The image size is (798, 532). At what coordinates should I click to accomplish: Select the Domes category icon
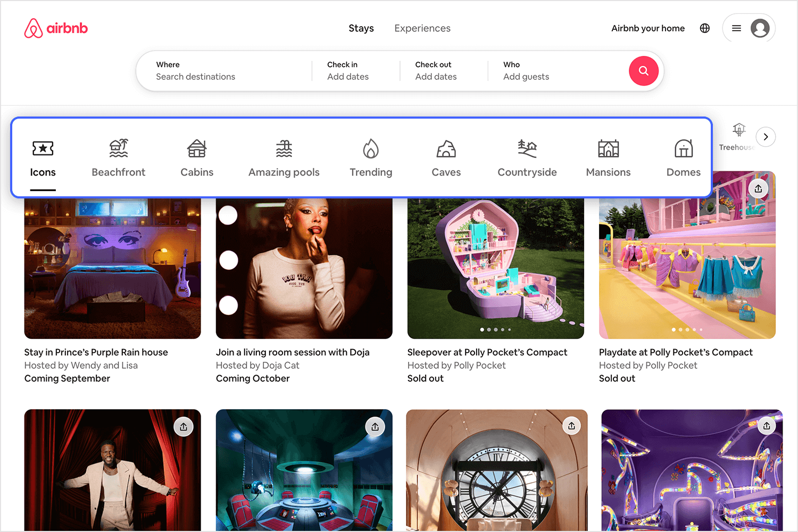(684, 148)
